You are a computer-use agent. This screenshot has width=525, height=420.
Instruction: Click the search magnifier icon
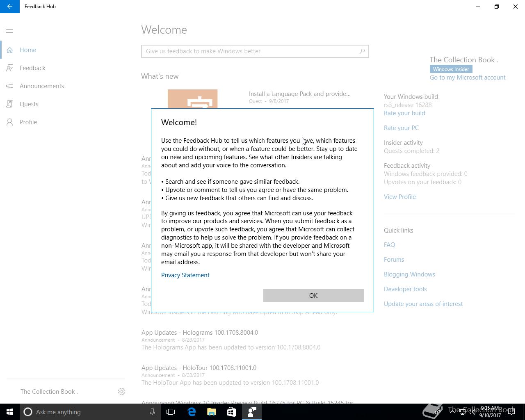[362, 51]
